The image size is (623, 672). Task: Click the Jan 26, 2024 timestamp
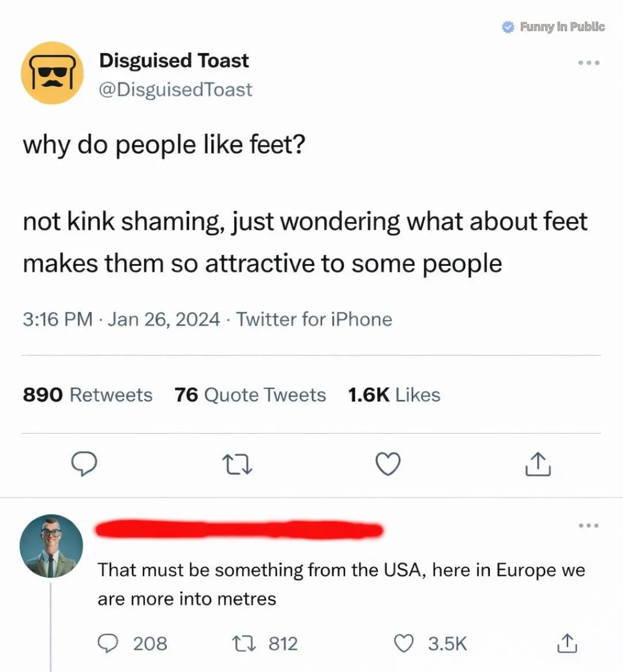[163, 318]
